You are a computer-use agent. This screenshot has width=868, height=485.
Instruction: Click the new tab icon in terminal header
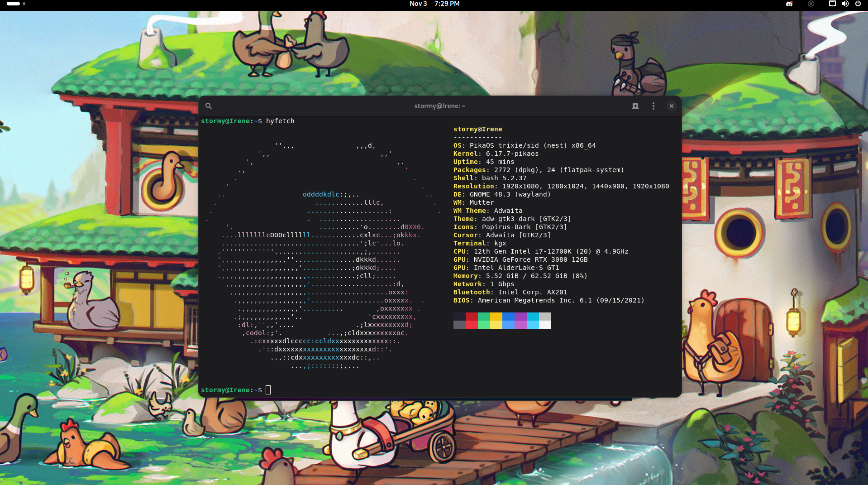635,106
